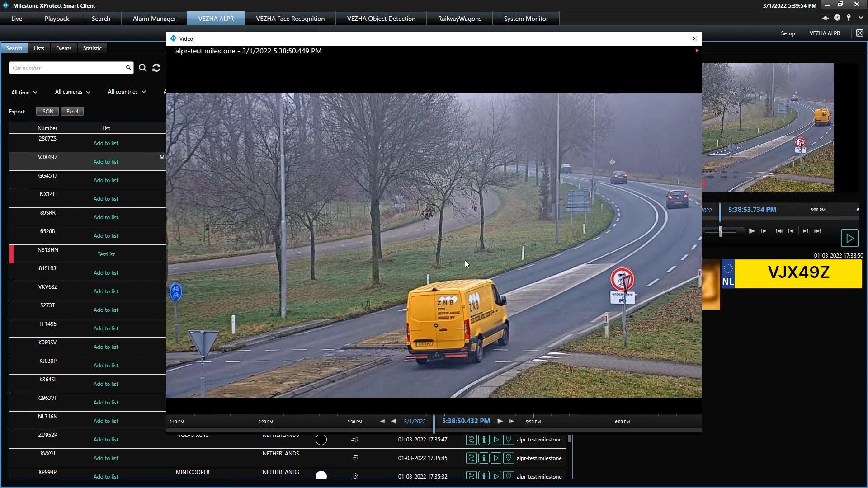Click the right camera preview thumbnail
The image size is (868, 488).
coord(768,128)
